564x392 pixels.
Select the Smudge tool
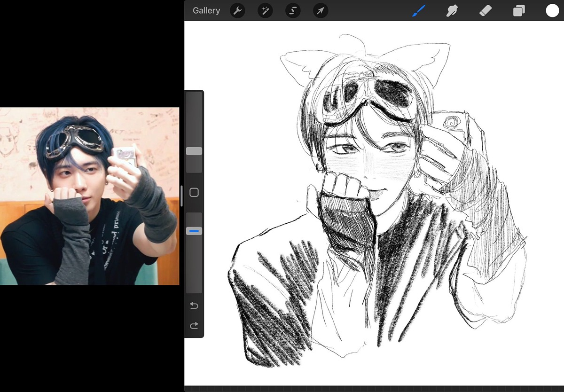pyautogui.click(x=452, y=11)
